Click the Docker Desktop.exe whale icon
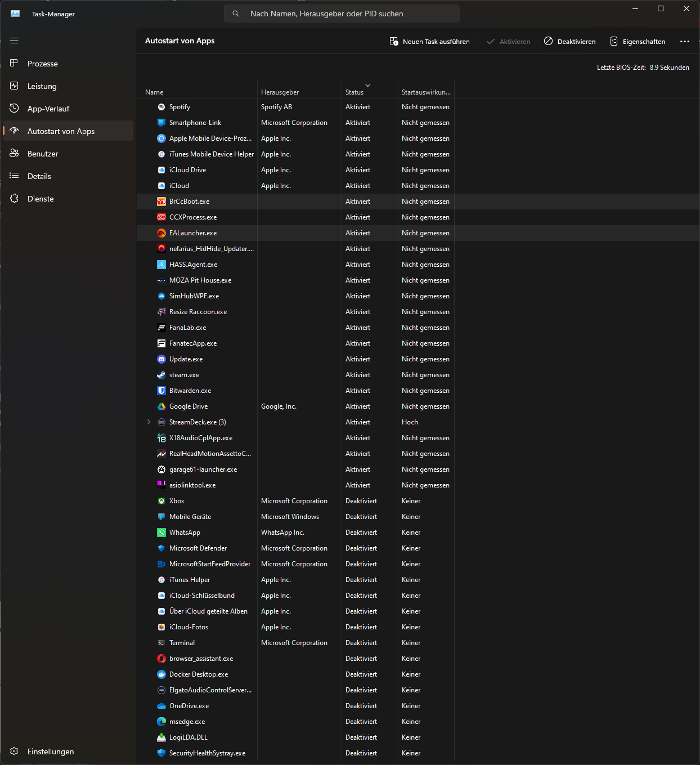This screenshot has width=700, height=765. click(x=161, y=674)
